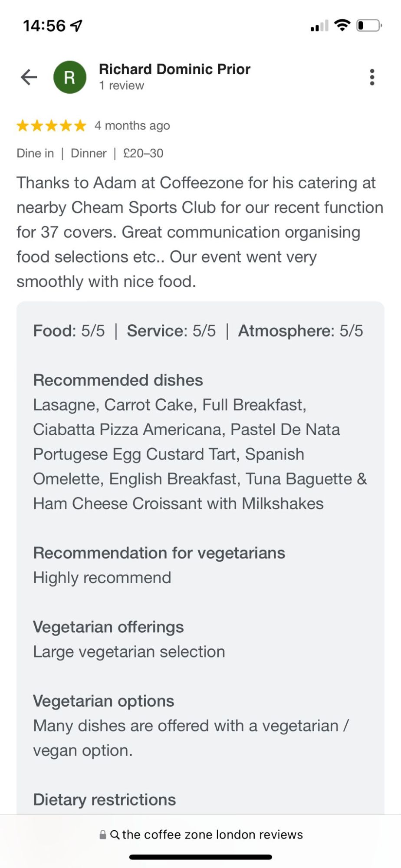Tap the location arrow beside the time
The width and height of the screenshot is (401, 868).
pos(76,26)
